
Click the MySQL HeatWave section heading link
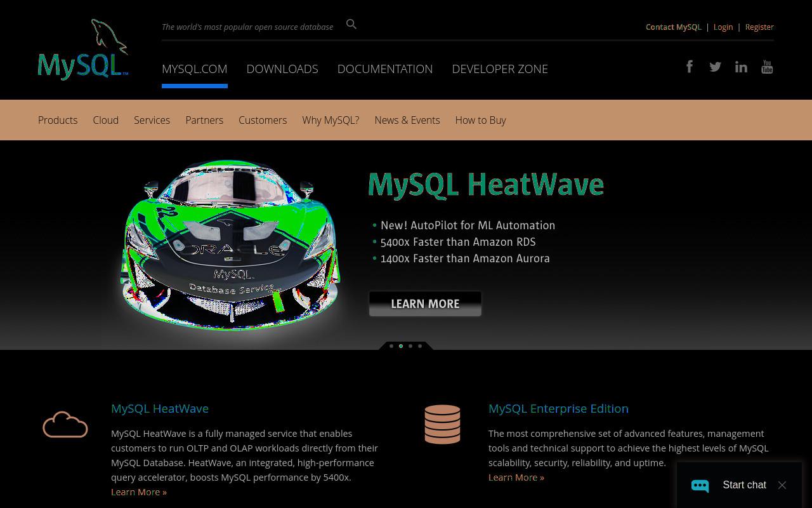tap(160, 408)
